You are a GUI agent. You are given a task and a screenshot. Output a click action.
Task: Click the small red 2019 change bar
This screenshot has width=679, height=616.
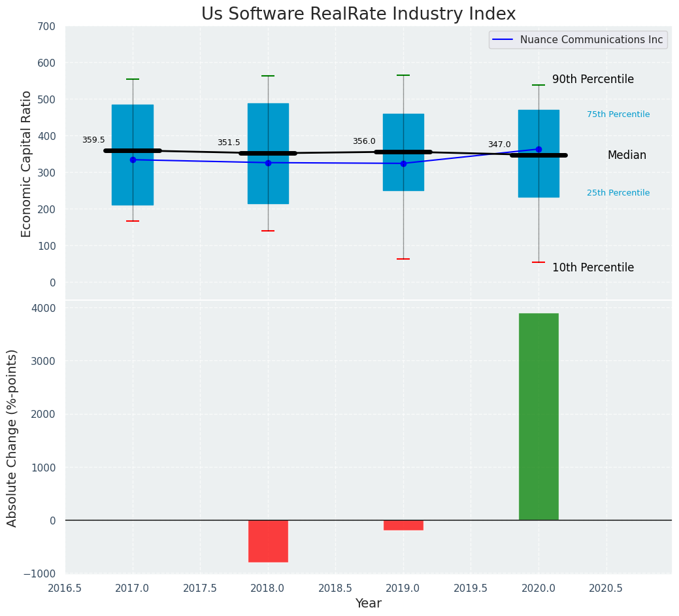403,525
